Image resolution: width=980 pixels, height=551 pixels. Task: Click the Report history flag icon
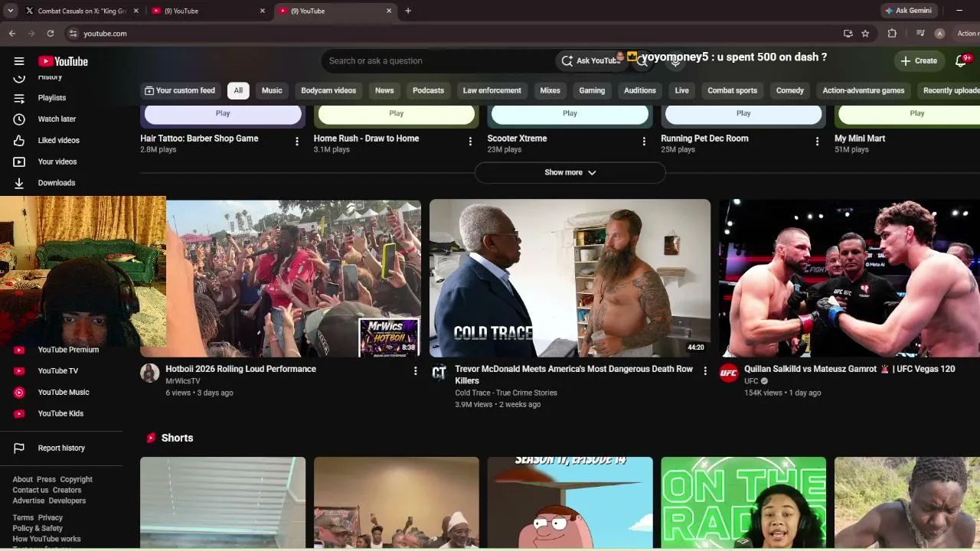point(19,448)
